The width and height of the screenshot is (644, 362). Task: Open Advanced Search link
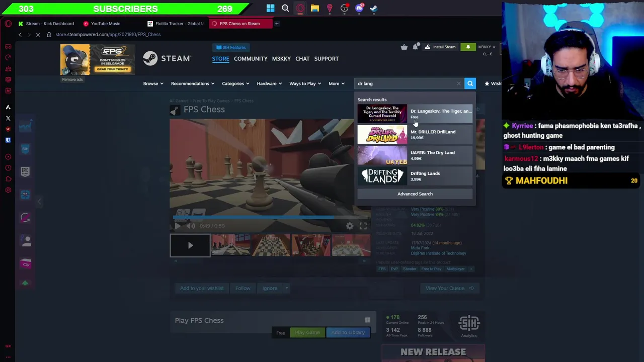[415, 194]
